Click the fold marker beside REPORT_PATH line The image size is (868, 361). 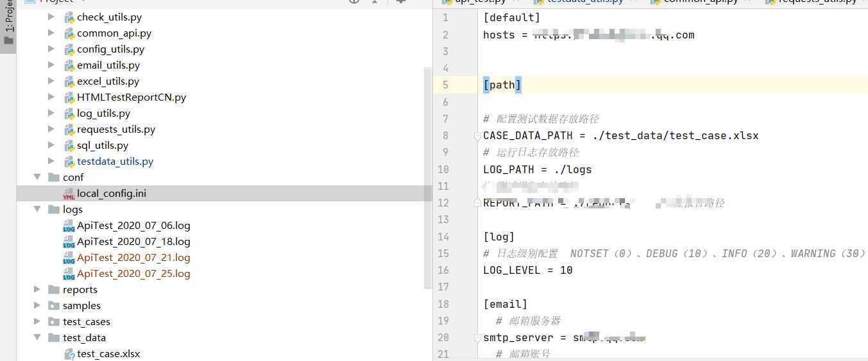[x=477, y=203]
